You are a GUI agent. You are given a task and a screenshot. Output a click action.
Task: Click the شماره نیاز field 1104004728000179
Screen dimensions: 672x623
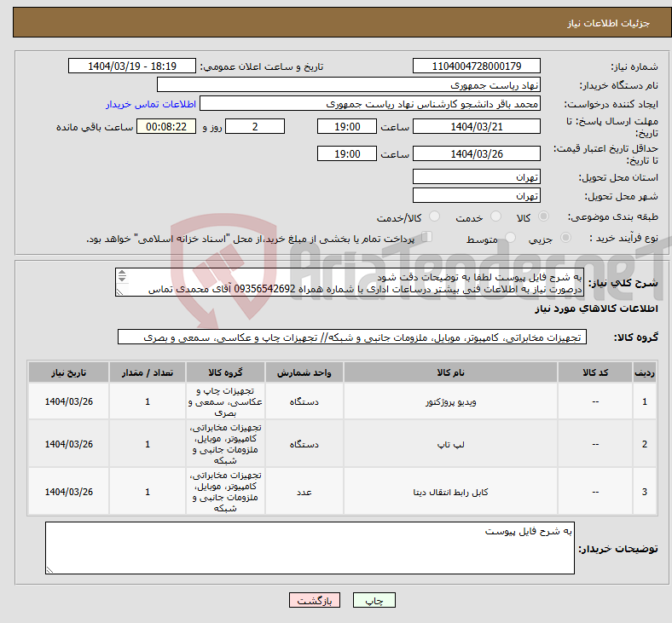476,66
